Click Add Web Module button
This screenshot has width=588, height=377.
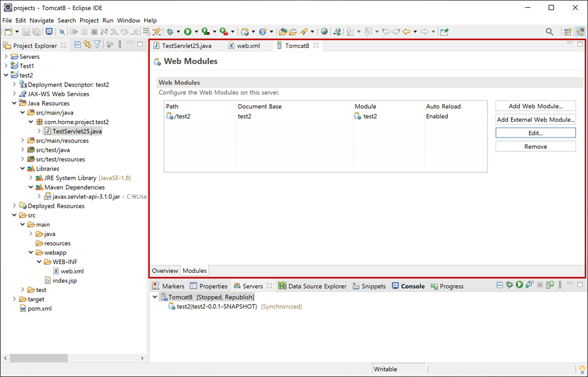(x=535, y=106)
